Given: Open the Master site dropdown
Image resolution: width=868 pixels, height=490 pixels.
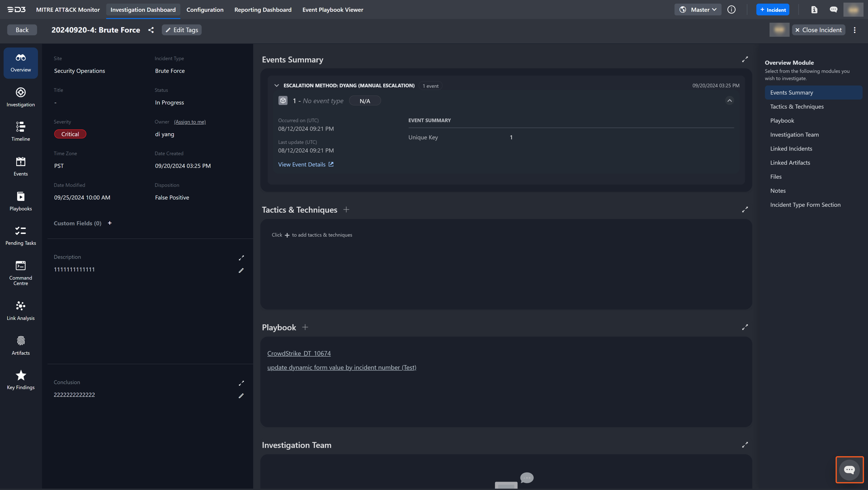Looking at the screenshot, I should click(x=698, y=10).
